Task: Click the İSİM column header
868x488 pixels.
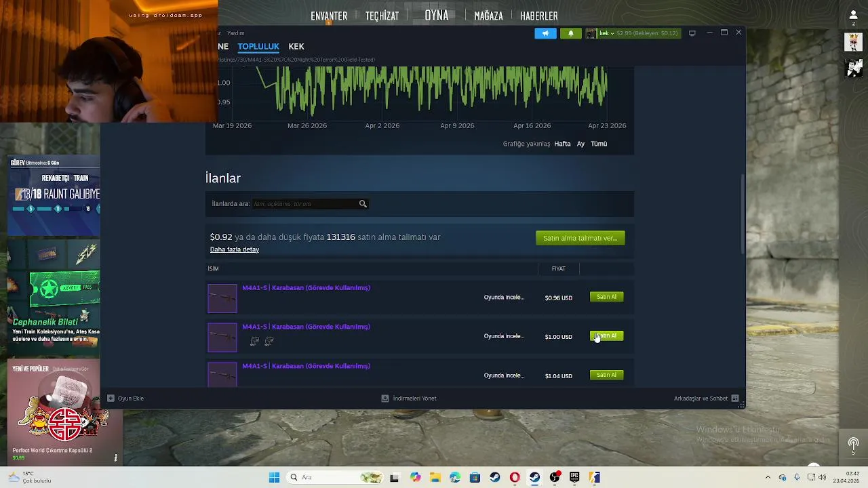Action: point(213,269)
